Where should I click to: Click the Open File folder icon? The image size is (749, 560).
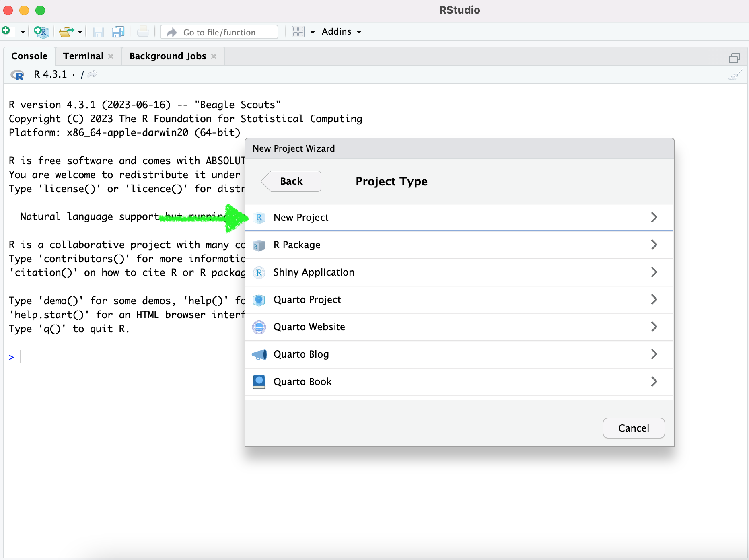(x=67, y=32)
